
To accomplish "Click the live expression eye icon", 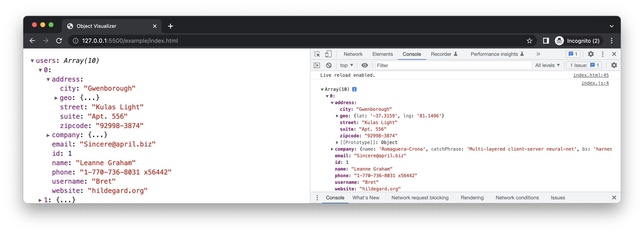I will coord(365,65).
